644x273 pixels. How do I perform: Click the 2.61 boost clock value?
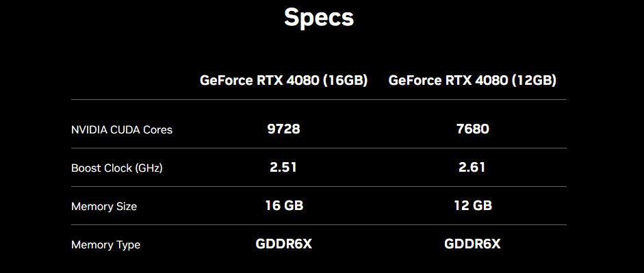472,168
